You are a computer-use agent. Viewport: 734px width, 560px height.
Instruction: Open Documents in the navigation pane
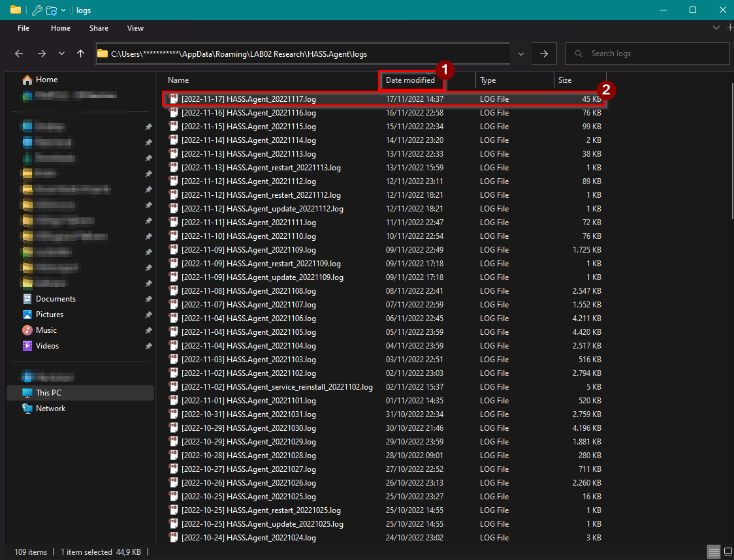click(x=56, y=298)
